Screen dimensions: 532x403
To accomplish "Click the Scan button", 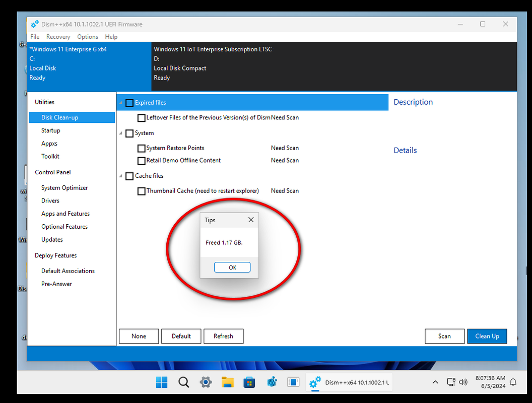I will click(444, 336).
